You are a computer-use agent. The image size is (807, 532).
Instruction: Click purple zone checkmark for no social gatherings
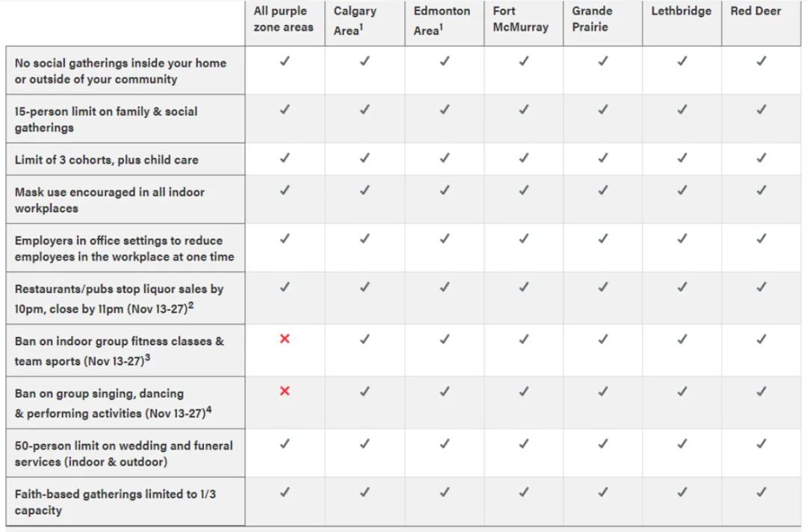click(285, 61)
